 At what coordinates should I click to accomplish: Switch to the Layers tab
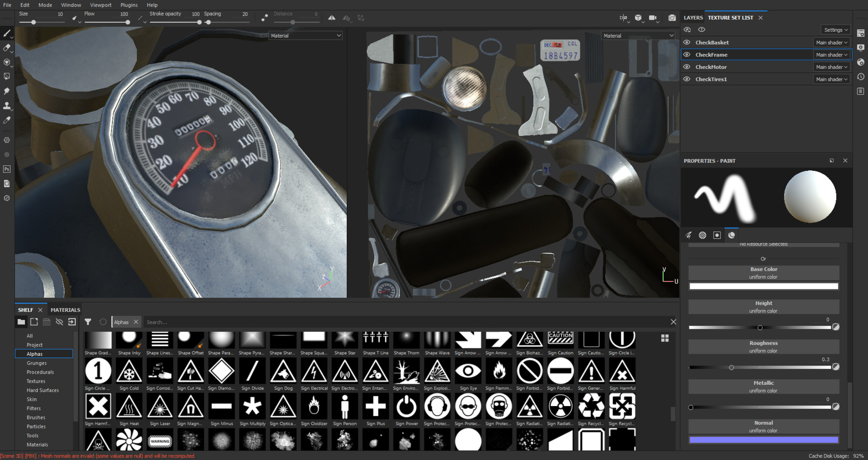tap(693, 18)
